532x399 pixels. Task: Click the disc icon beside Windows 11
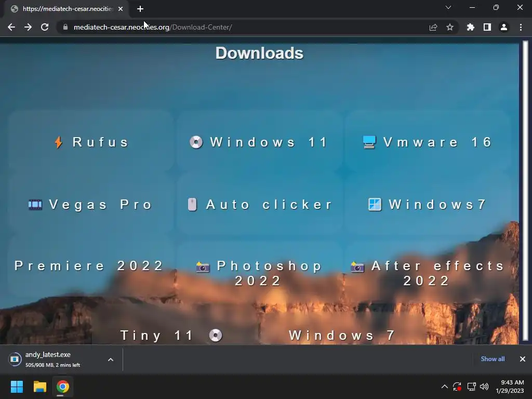[196, 142]
